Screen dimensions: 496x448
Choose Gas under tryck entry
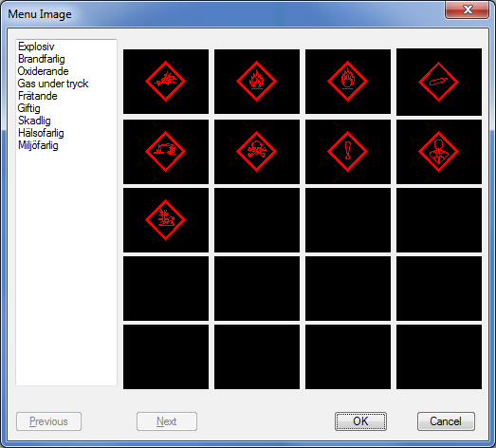(53, 84)
